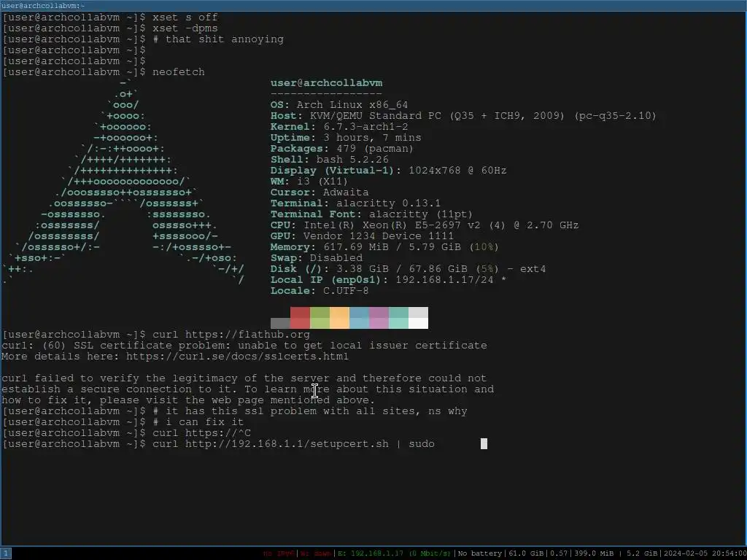Click the 'Cursor: Adwaita' line
747x560 pixels.
coord(320,192)
